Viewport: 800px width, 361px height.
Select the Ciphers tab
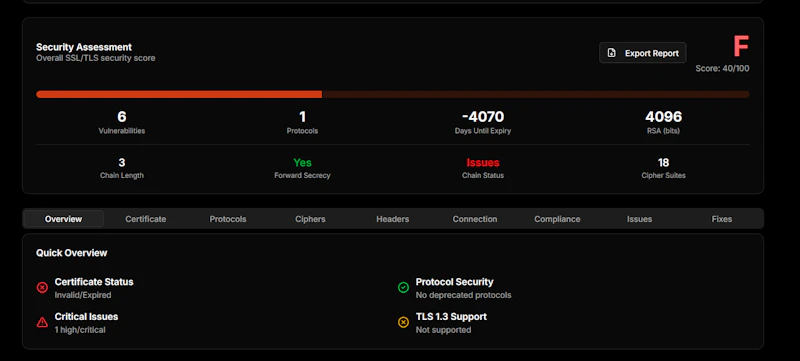[x=310, y=219]
